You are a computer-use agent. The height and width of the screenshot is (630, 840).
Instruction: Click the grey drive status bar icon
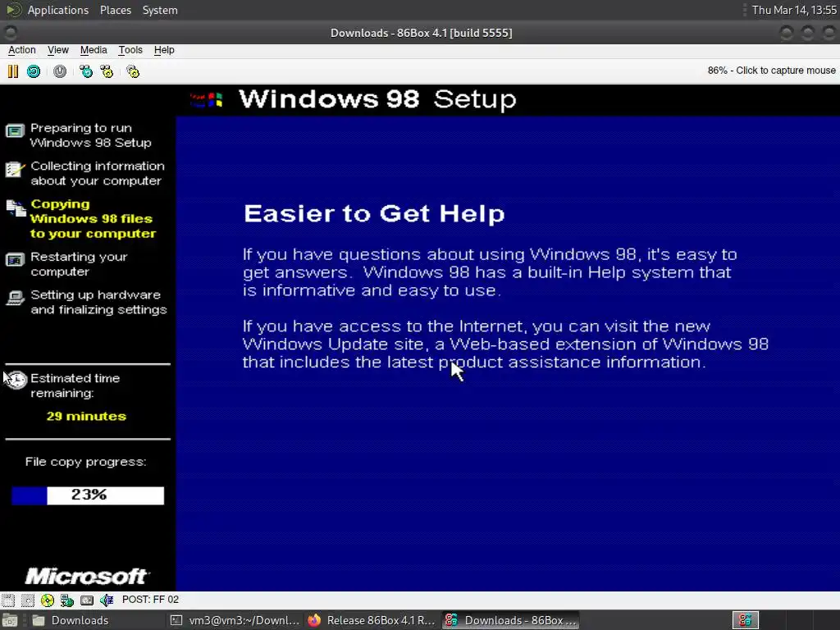87,600
